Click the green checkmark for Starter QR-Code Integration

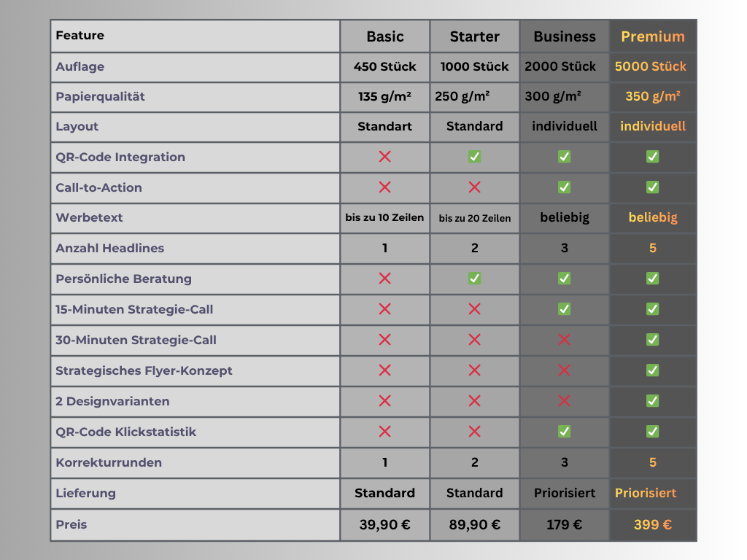pos(475,157)
